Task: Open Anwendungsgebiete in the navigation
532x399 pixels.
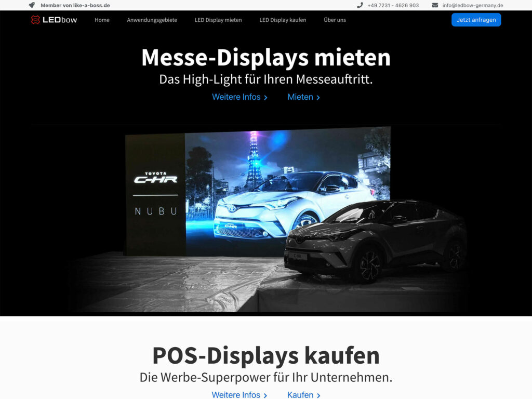Action: (152, 20)
